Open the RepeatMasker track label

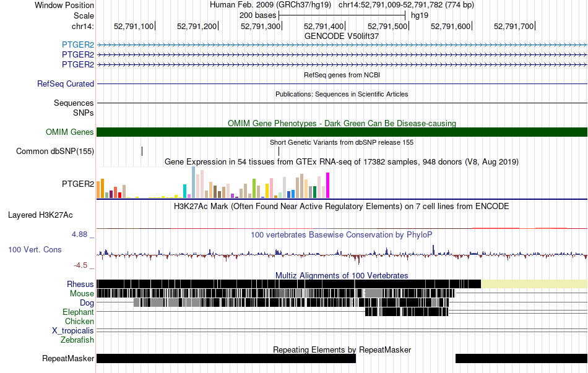[68, 358]
